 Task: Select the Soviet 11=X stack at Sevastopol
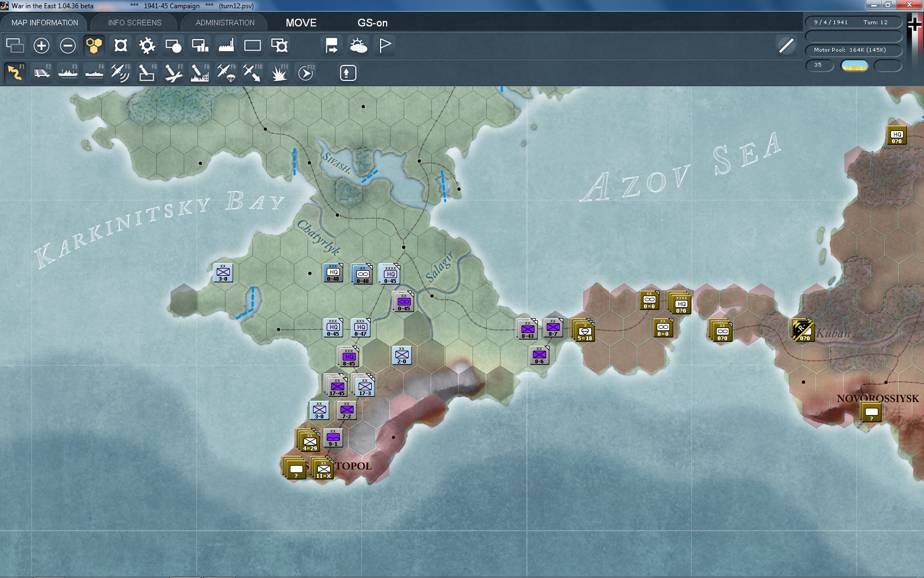pyautogui.click(x=322, y=468)
